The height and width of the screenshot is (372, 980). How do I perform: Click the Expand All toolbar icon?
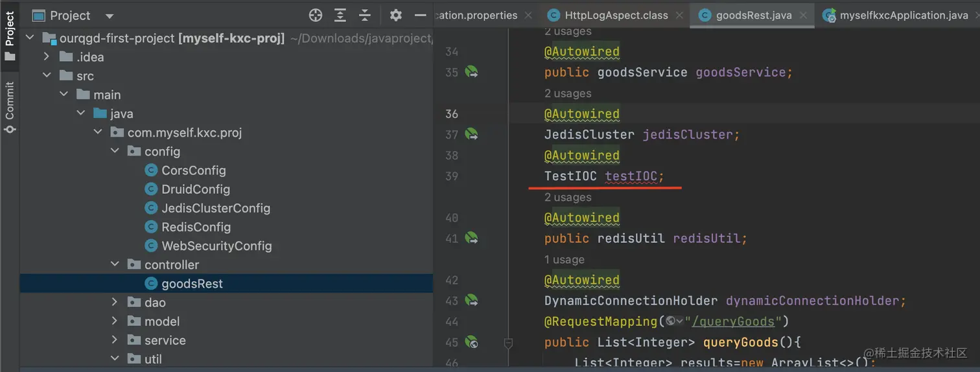tap(340, 16)
